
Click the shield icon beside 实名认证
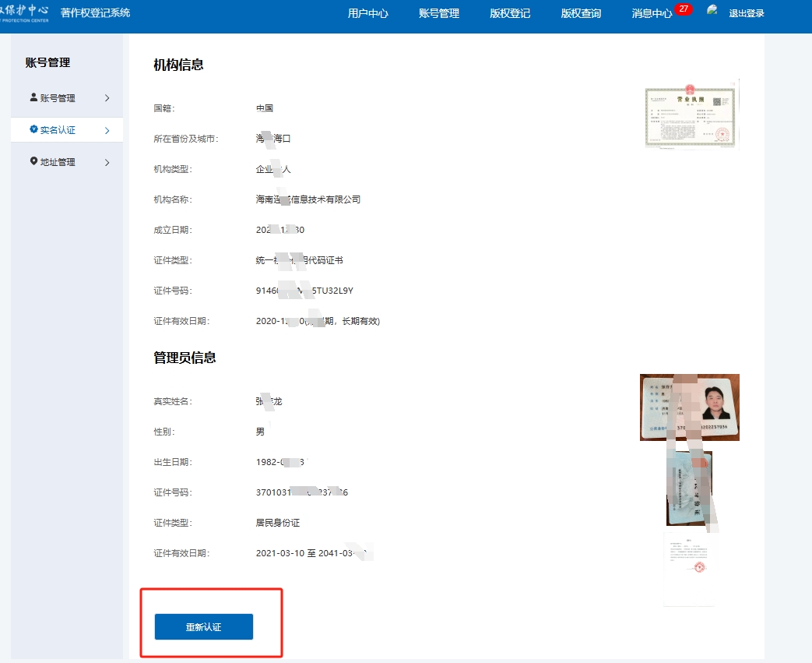click(33, 129)
